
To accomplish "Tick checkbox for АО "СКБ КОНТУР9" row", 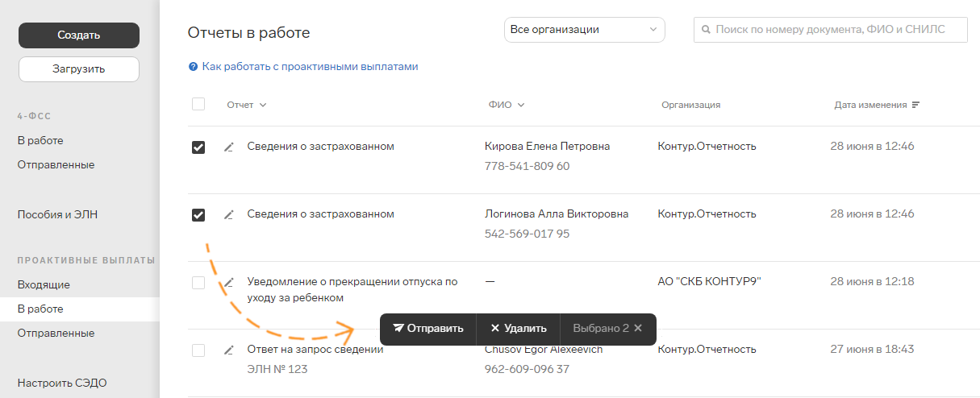I will click(x=198, y=283).
